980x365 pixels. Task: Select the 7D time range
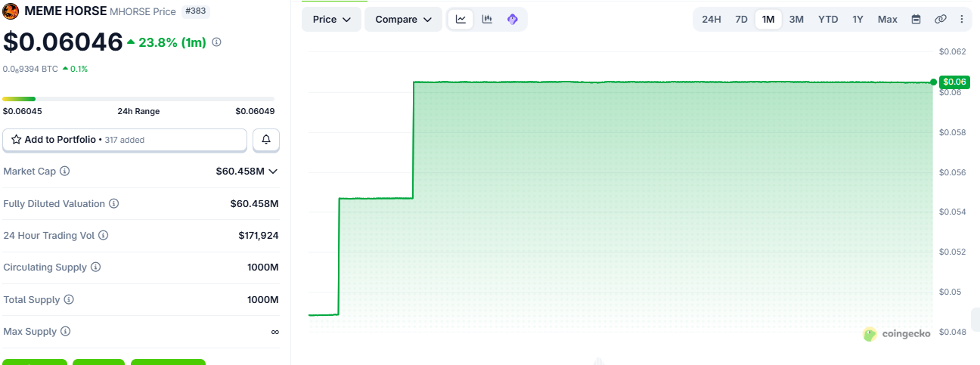point(741,19)
